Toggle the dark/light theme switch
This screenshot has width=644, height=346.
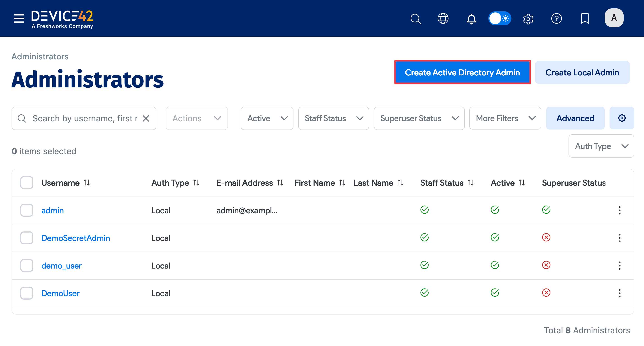pos(499,19)
